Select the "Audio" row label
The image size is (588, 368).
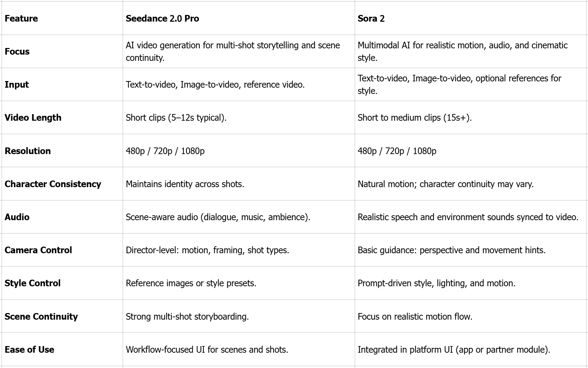(17, 217)
